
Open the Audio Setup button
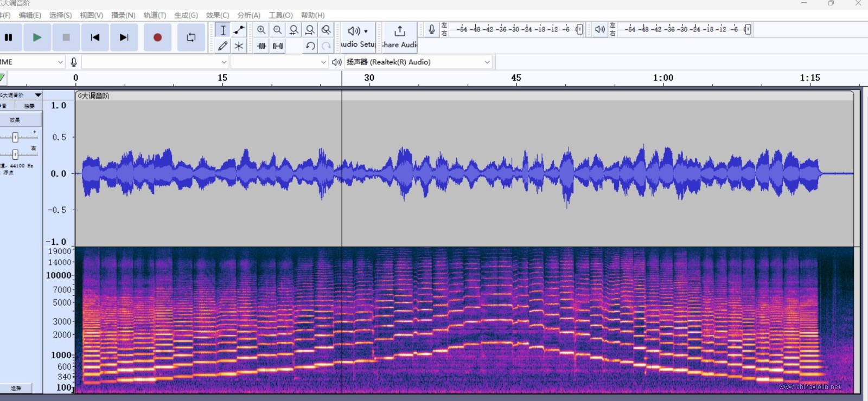(x=358, y=37)
